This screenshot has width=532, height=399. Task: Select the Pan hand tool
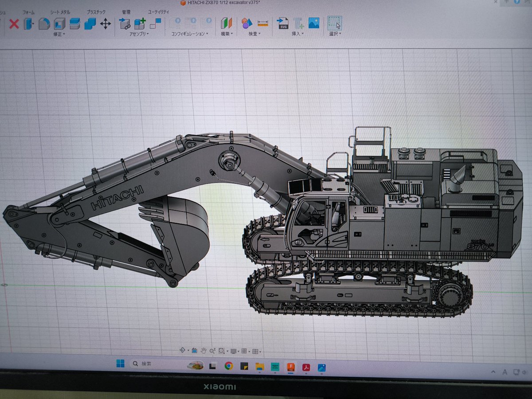tap(203, 351)
